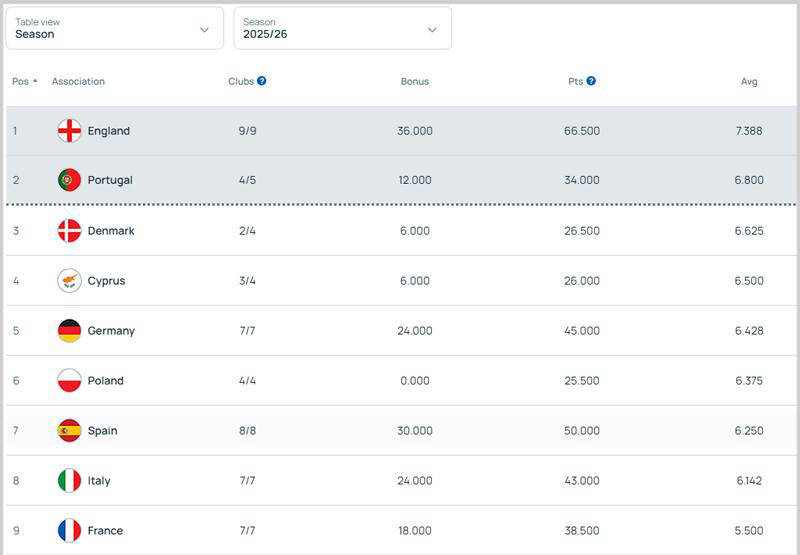Click the Spain flag icon

[x=69, y=431]
